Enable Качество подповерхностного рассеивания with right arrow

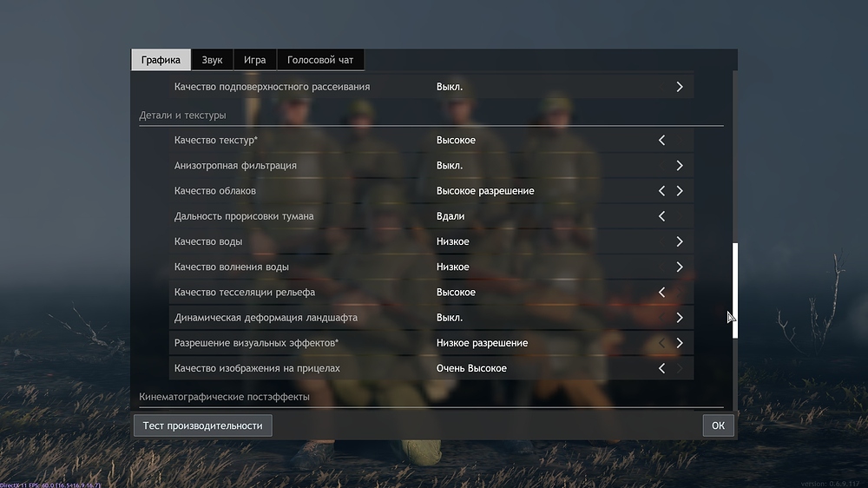(680, 87)
